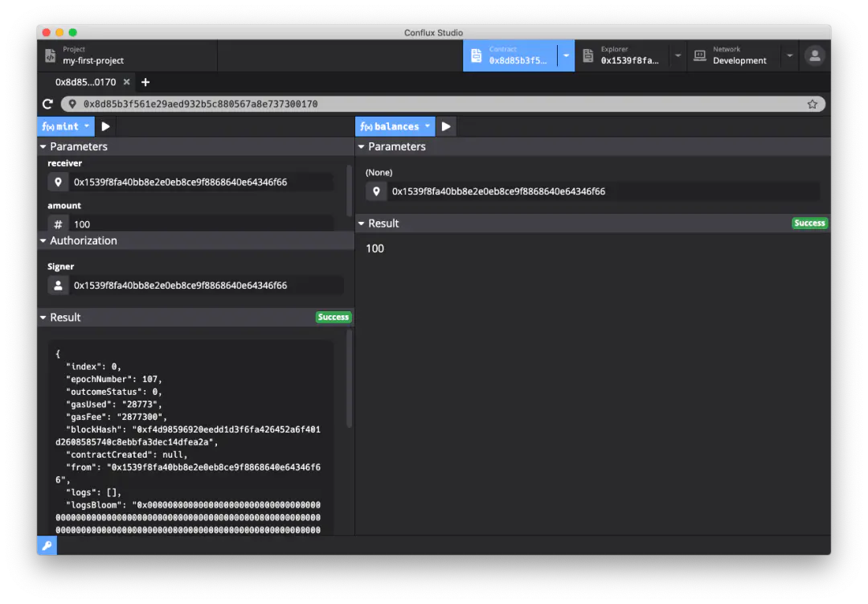Click the address bar location pin icon
Screen dimensions: 868x604
point(72,104)
